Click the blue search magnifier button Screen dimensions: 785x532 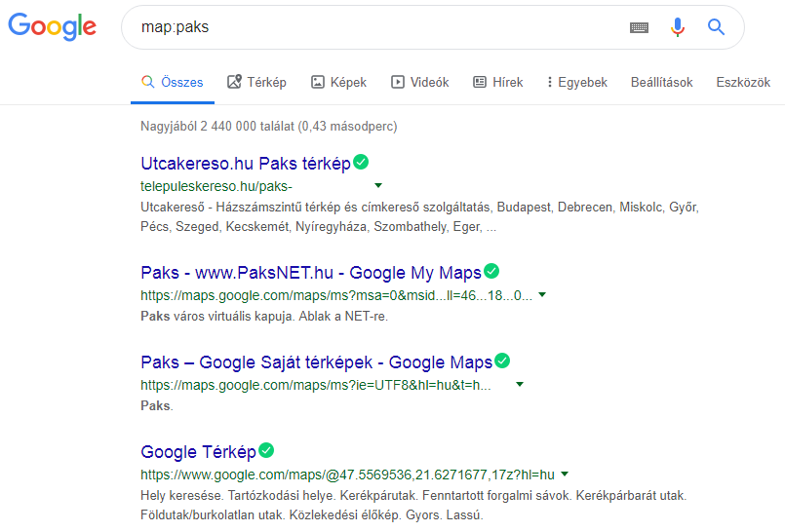point(716,26)
